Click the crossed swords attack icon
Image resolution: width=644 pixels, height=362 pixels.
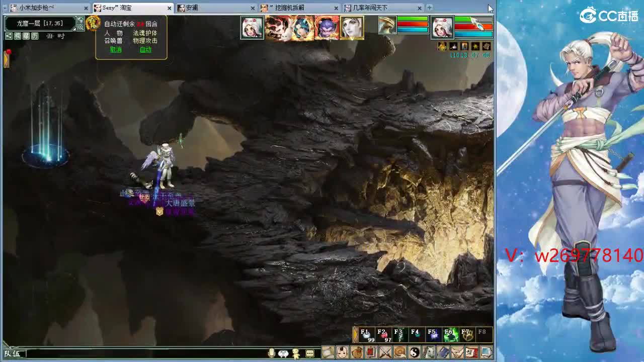385,352
